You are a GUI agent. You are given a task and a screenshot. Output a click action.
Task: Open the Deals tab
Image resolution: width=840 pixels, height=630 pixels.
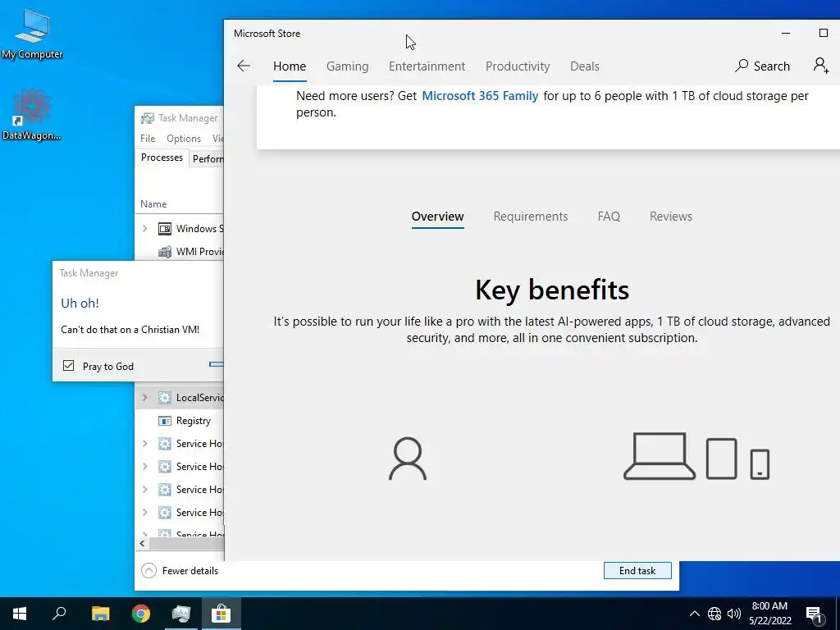[x=584, y=66]
